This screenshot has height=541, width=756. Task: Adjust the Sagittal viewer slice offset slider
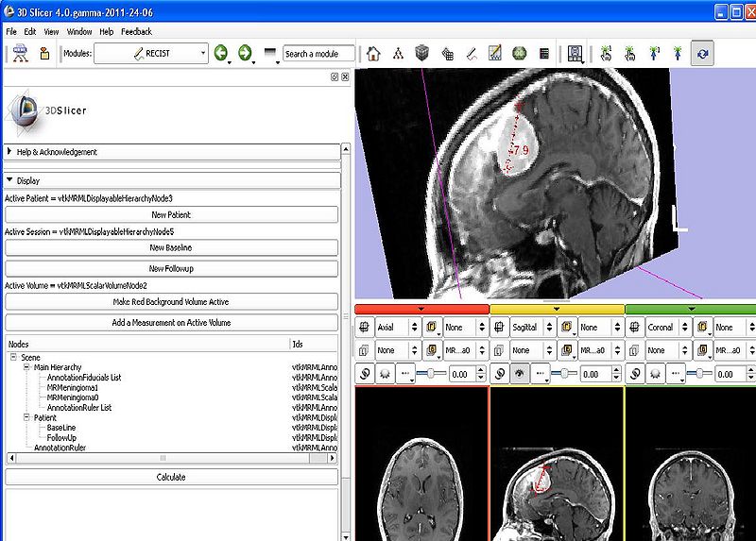[565, 373]
